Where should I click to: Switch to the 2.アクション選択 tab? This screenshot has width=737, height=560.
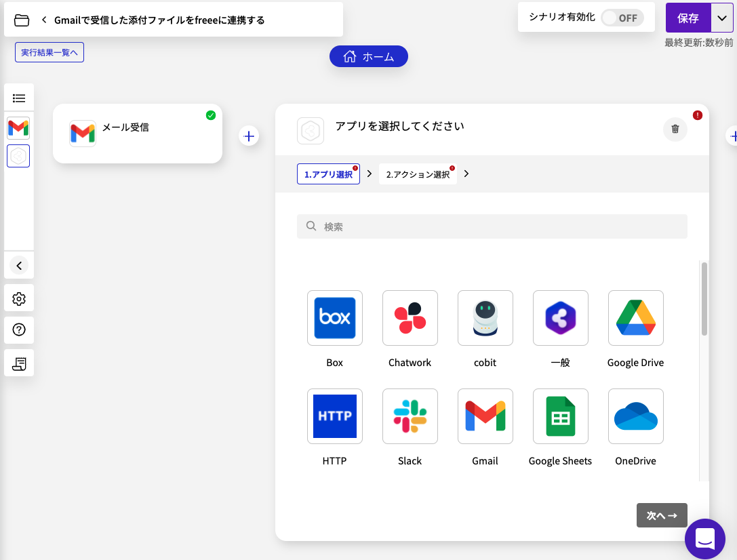coord(418,174)
